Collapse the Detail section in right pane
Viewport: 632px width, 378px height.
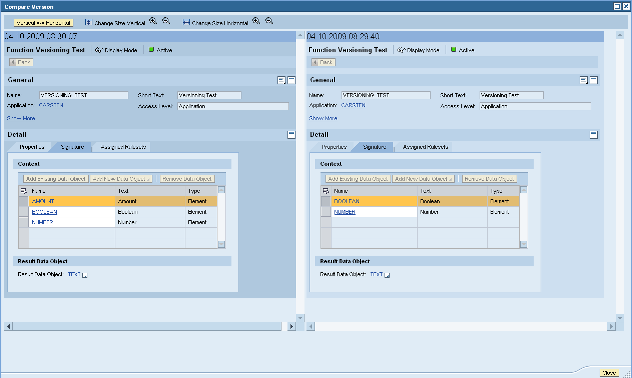coord(593,134)
